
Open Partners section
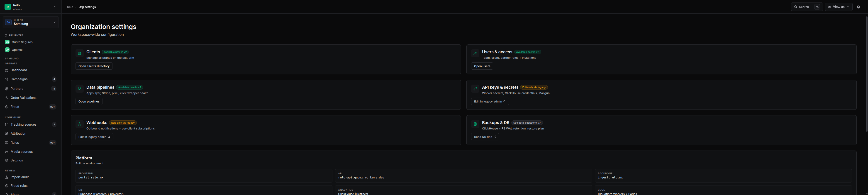tap(17, 89)
